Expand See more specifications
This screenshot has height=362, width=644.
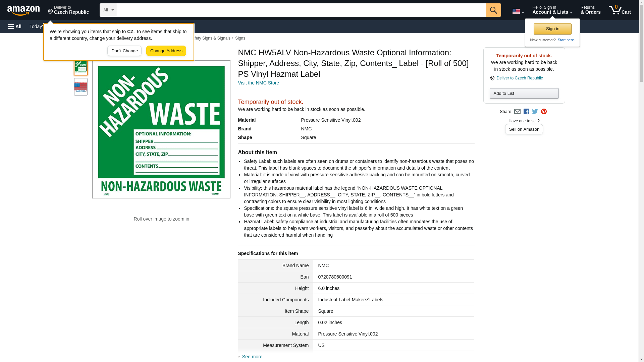pyautogui.click(x=252, y=357)
